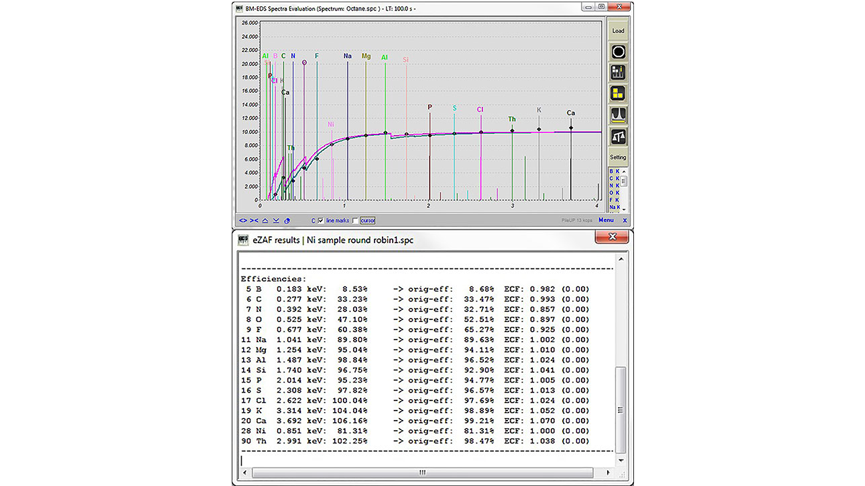Click the 'Efficiencies:' heading text

(x=273, y=279)
